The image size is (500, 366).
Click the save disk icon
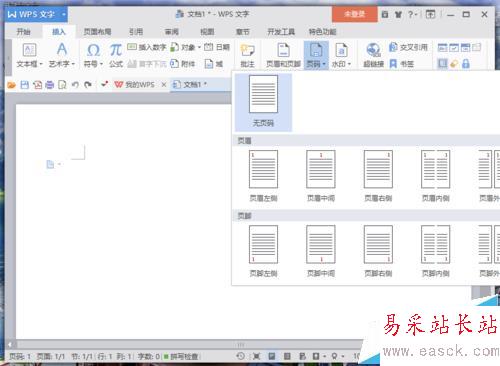24,85
